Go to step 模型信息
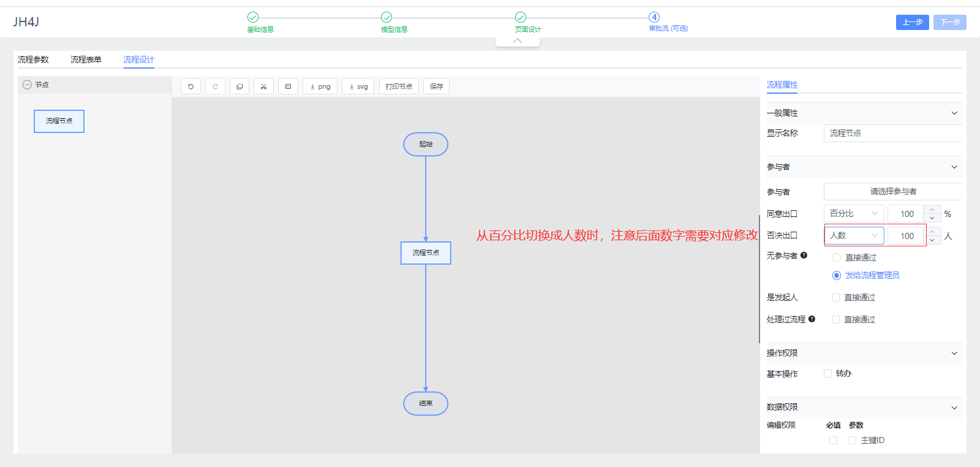The height and width of the screenshot is (467, 980). point(394,22)
